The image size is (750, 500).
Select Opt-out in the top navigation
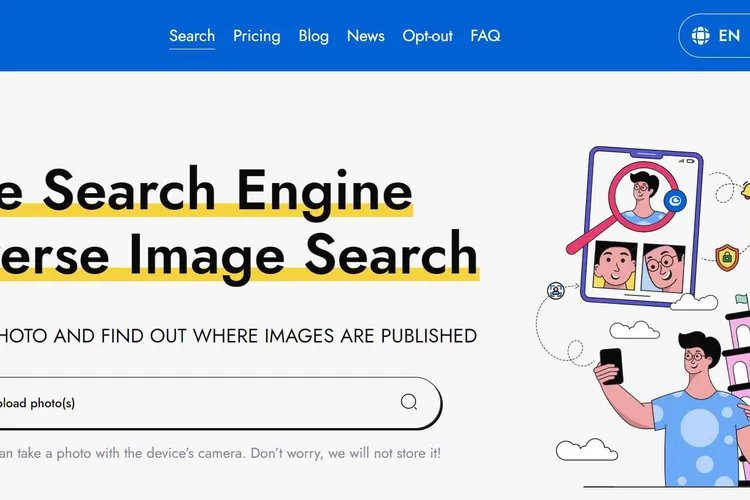427,36
